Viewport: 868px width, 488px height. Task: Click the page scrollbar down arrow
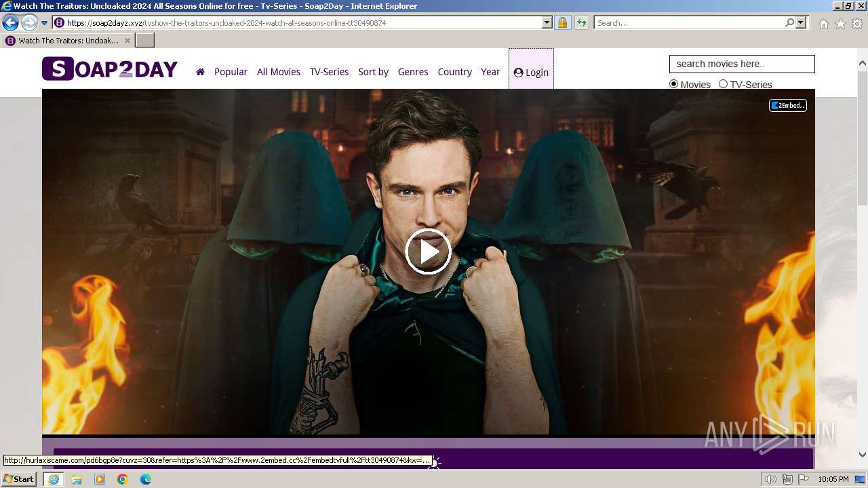pyautogui.click(x=863, y=454)
